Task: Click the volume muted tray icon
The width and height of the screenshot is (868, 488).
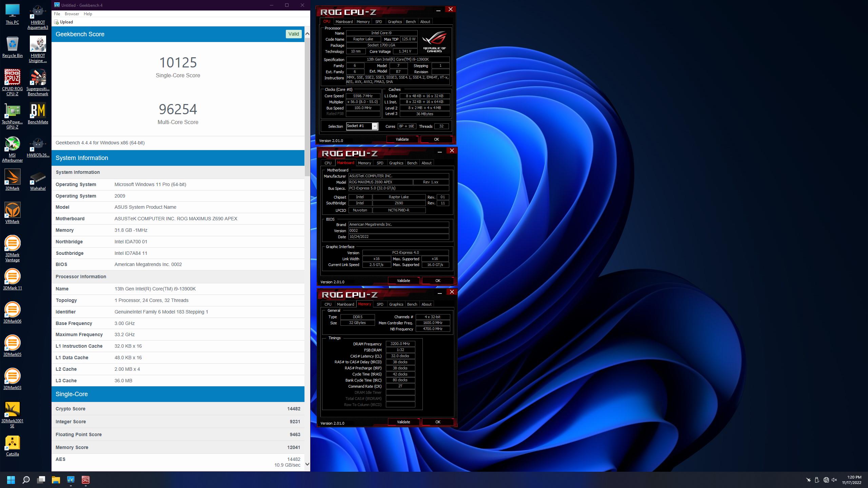Action: [x=835, y=480]
